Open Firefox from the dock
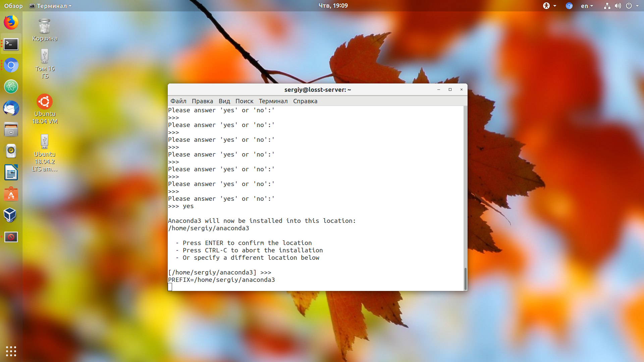Image resolution: width=644 pixels, height=362 pixels. point(11,23)
